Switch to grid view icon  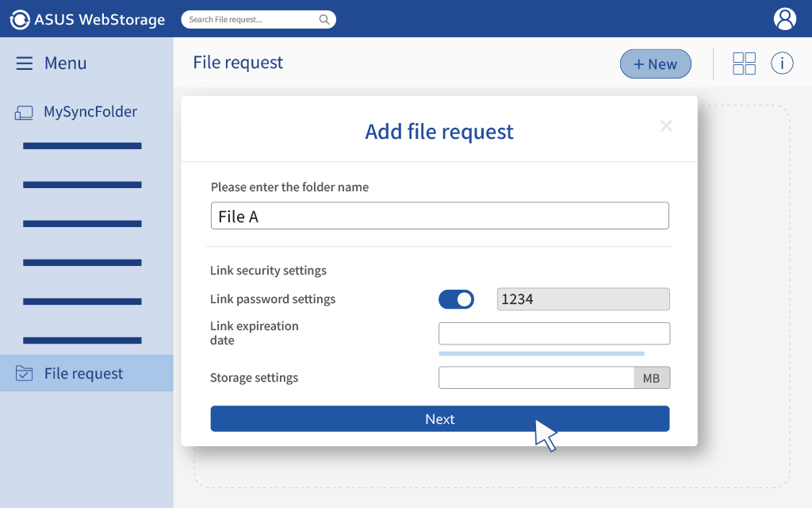coord(744,63)
